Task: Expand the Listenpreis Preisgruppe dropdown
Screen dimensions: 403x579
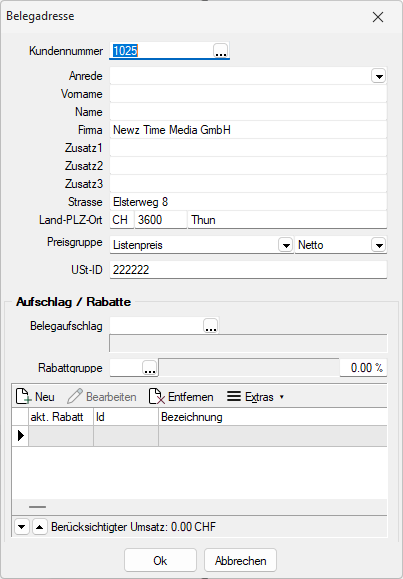Action: pos(286,245)
